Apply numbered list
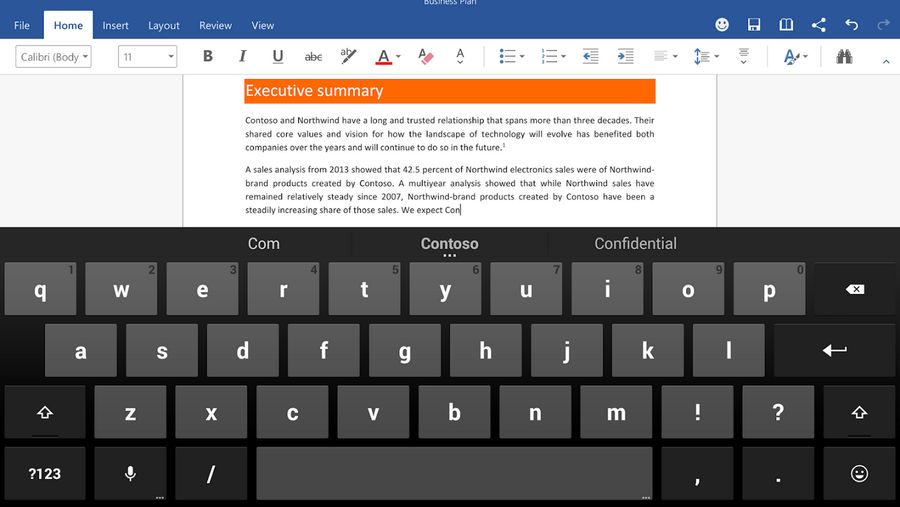 (549, 56)
